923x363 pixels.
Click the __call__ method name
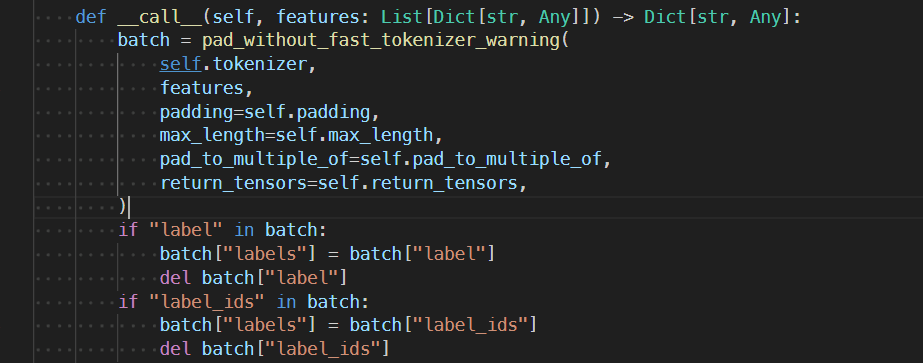click(x=160, y=17)
